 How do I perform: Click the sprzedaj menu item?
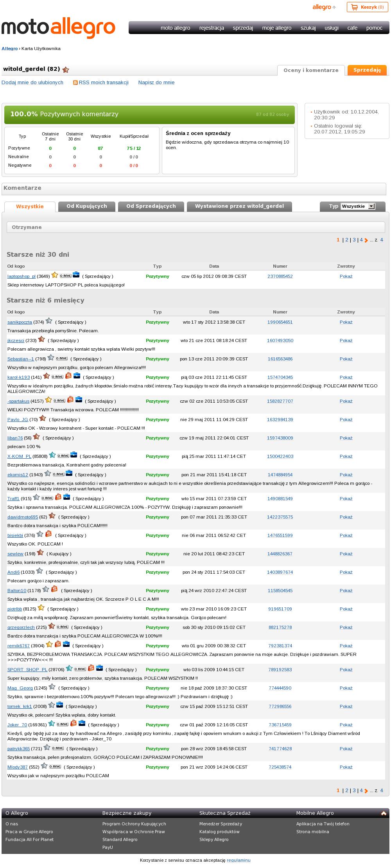click(243, 28)
